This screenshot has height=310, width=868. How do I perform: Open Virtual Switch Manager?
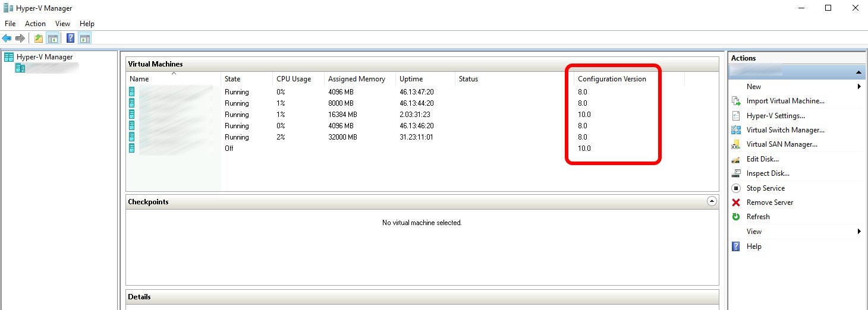(x=785, y=130)
